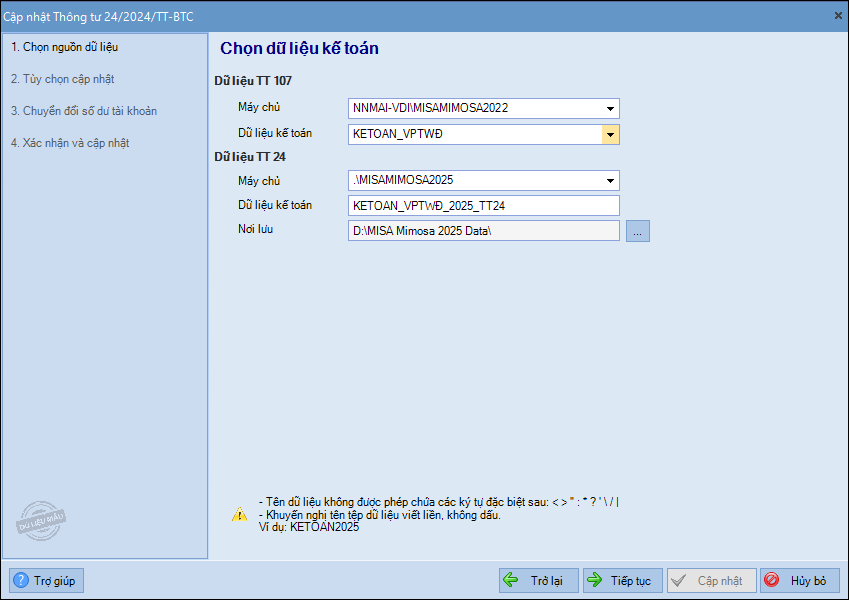
Task: Click the Dữ liệu TT 24 section label
Action: [250, 157]
